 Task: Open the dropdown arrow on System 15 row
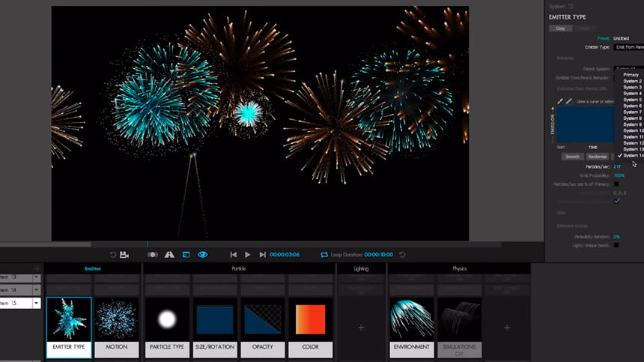click(37, 304)
